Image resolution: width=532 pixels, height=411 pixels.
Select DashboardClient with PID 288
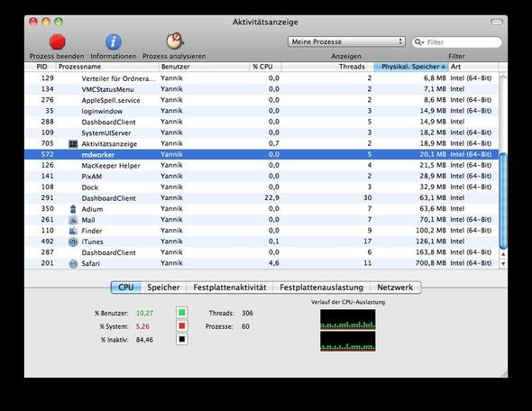click(261, 122)
